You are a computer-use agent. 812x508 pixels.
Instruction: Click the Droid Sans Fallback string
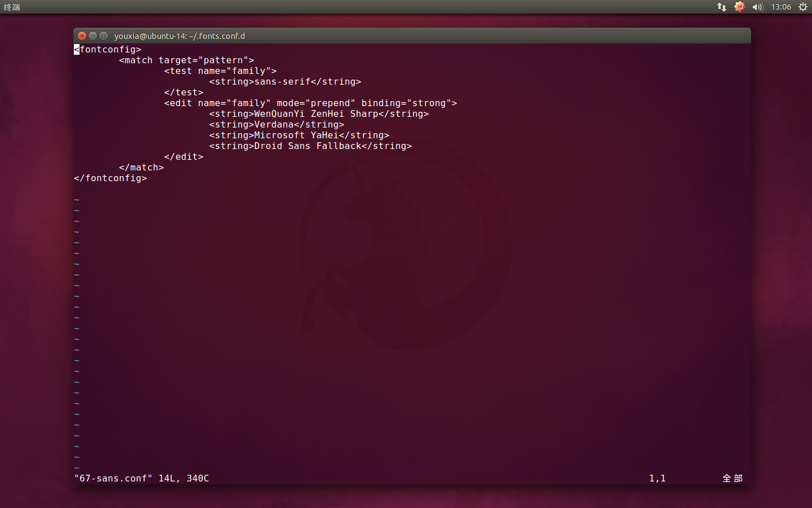click(311, 146)
